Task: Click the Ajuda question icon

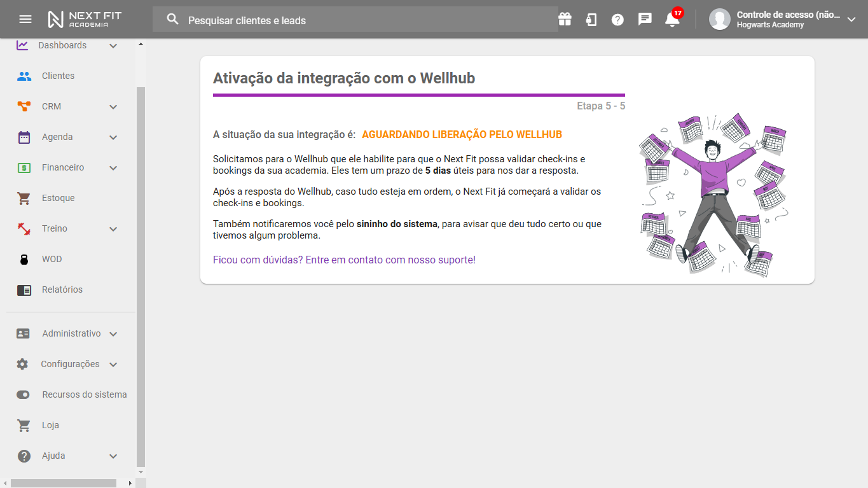Action: 24,456
